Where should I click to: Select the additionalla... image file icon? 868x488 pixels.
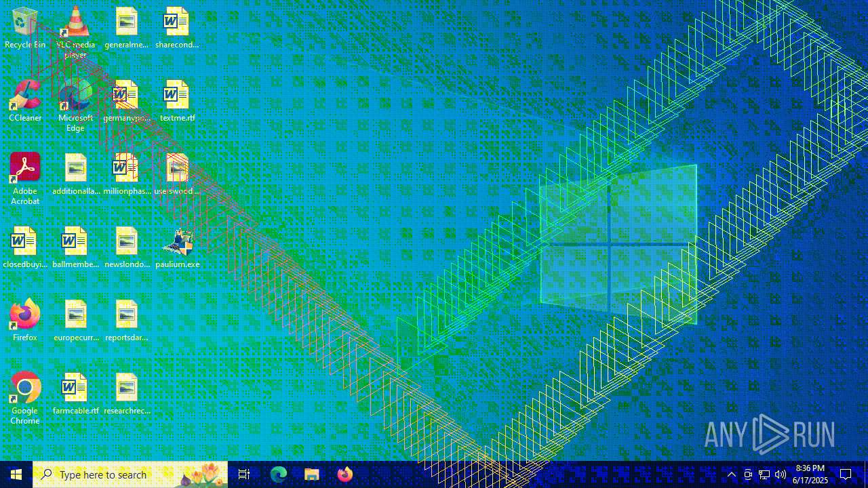75,175
